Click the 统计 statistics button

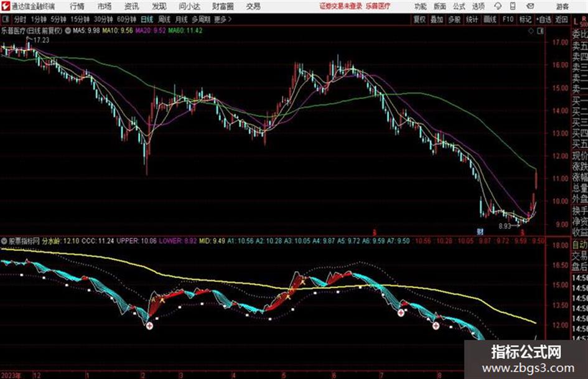[x=472, y=19]
